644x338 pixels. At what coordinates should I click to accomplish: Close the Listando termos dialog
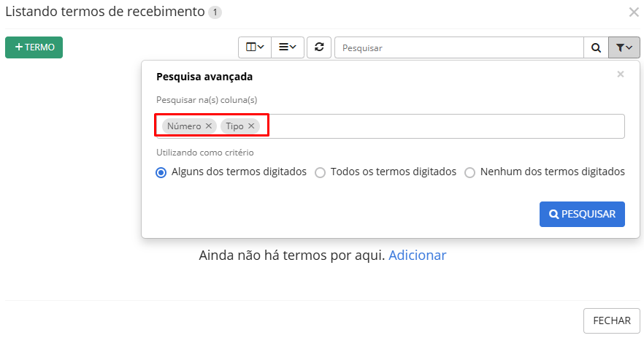pos(634,12)
